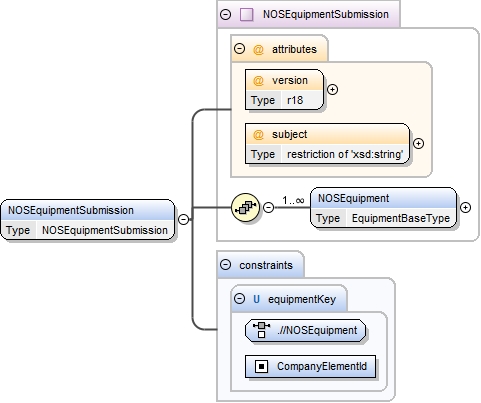Collapse the NOSEquipmentSubmission type header
The height and width of the screenshot is (403, 481).
point(226,14)
